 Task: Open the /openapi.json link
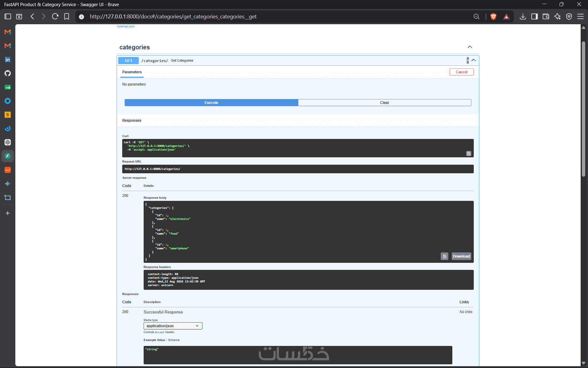pos(126,26)
